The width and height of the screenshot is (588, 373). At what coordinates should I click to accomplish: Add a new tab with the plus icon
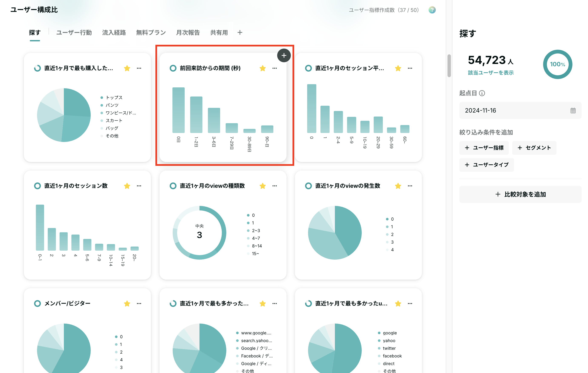(x=240, y=33)
